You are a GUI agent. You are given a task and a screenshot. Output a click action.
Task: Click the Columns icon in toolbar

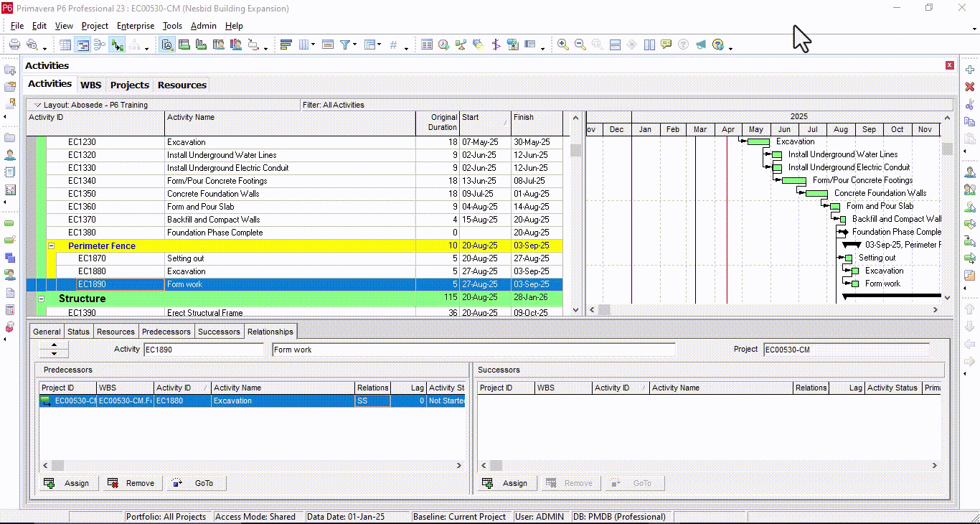[x=303, y=45]
